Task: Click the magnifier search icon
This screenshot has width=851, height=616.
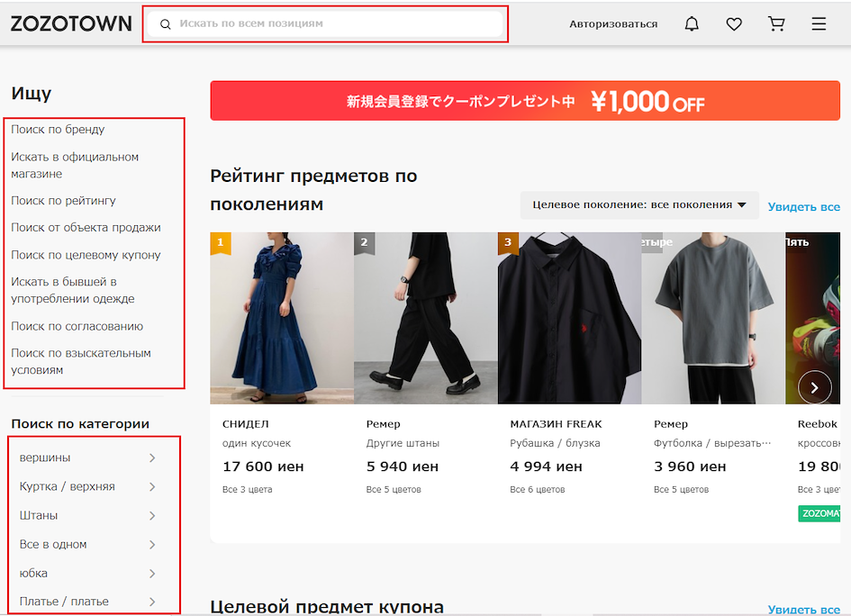Action: click(x=166, y=24)
